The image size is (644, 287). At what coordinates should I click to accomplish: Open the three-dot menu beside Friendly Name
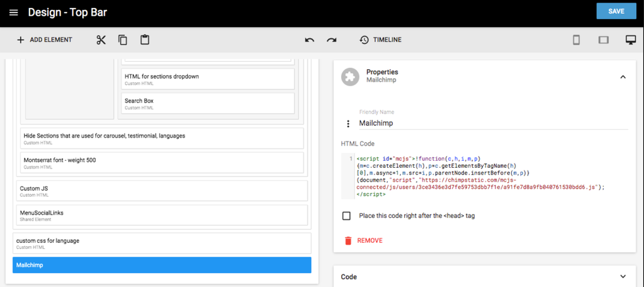[348, 124]
